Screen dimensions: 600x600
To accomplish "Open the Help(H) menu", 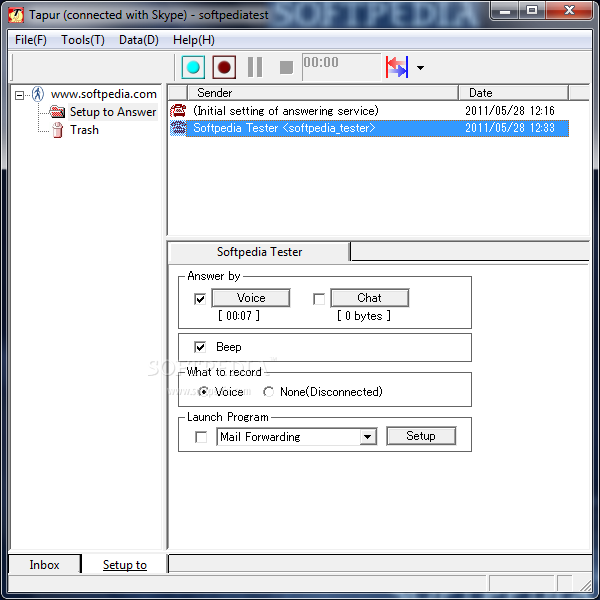I will (194, 40).
